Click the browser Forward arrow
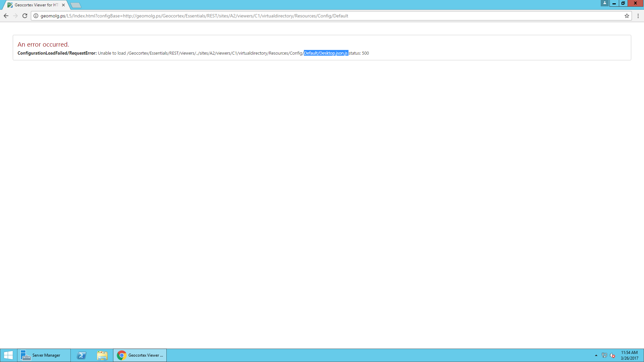 point(15,16)
